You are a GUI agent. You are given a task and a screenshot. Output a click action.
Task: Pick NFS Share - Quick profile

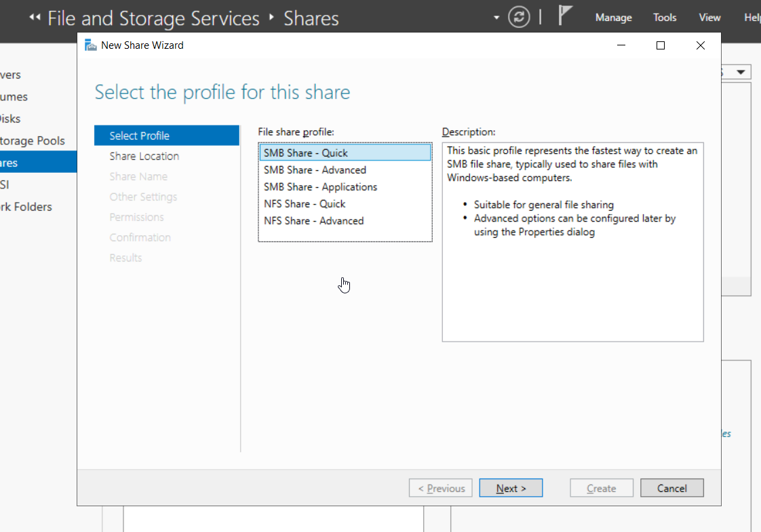click(305, 204)
